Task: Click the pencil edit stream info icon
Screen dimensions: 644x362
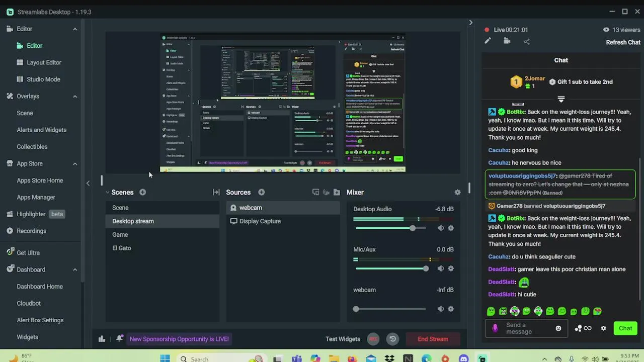Action: tap(488, 41)
